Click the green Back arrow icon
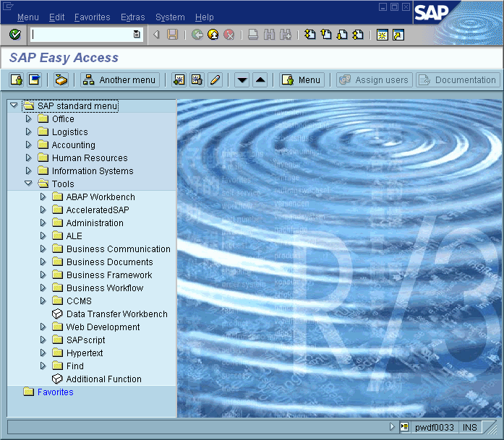This screenshot has height=440, width=504. pyautogui.click(x=197, y=35)
